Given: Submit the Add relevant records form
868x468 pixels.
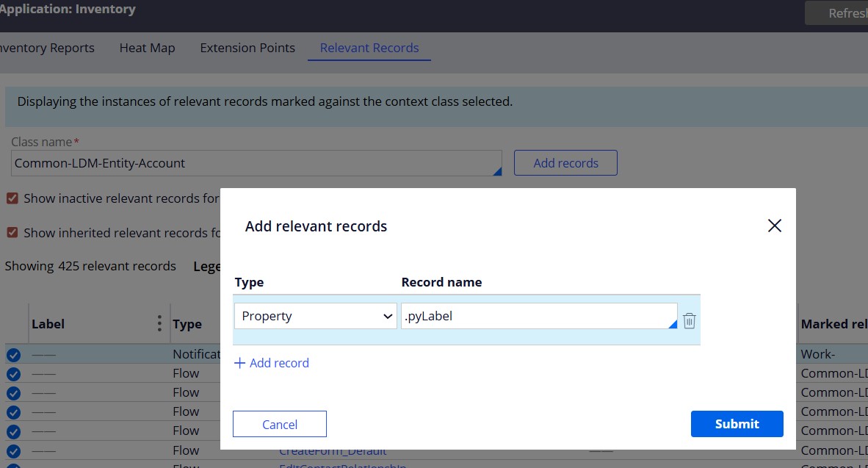Looking at the screenshot, I should coord(737,423).
